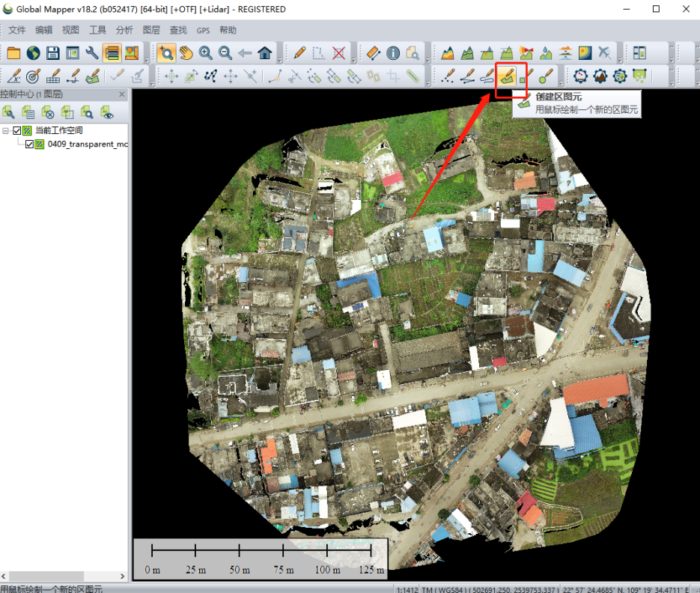
Task: Open the 图层 menu
Action: coord(151,31)
